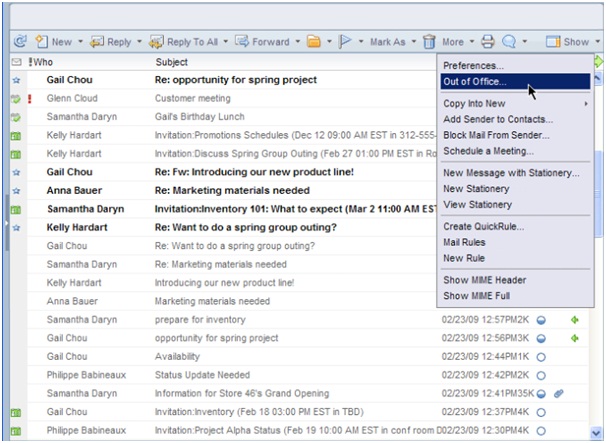Open the folder icon's dropdown arrow
This screenshot has width=606, height=443.
tap(329, 41)
